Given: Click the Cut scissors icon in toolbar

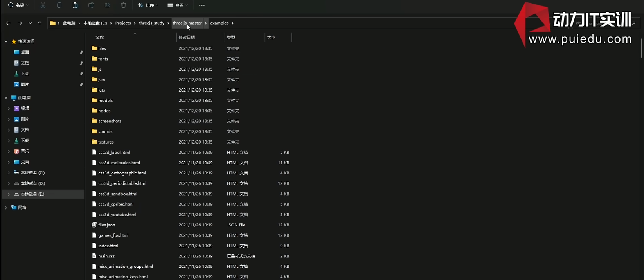Looking at the screenshot, I should click(x=43, y=5).
